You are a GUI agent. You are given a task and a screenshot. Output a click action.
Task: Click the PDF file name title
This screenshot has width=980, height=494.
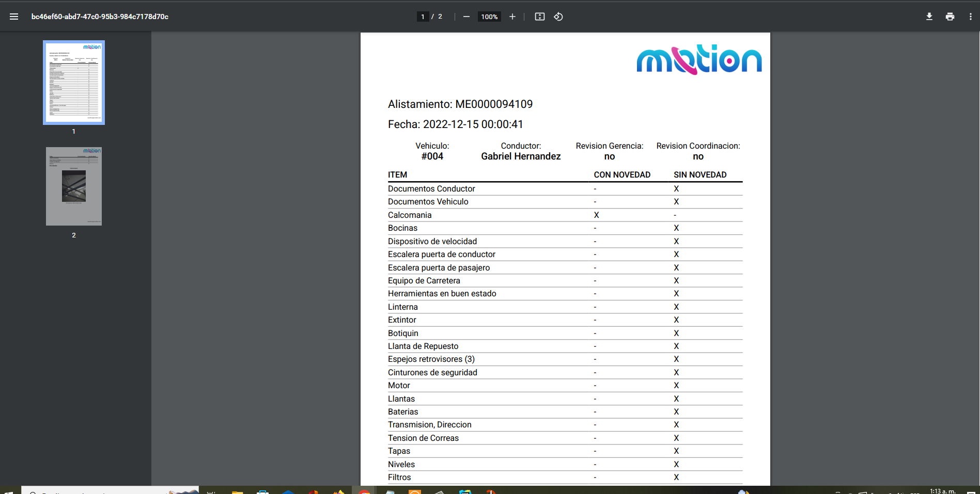[100, 17]
